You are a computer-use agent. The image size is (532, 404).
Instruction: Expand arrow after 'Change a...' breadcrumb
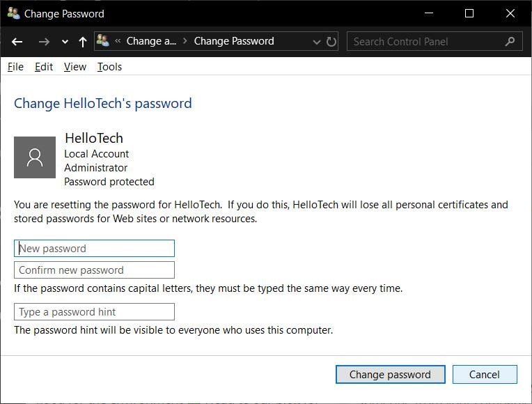[185, 41]
